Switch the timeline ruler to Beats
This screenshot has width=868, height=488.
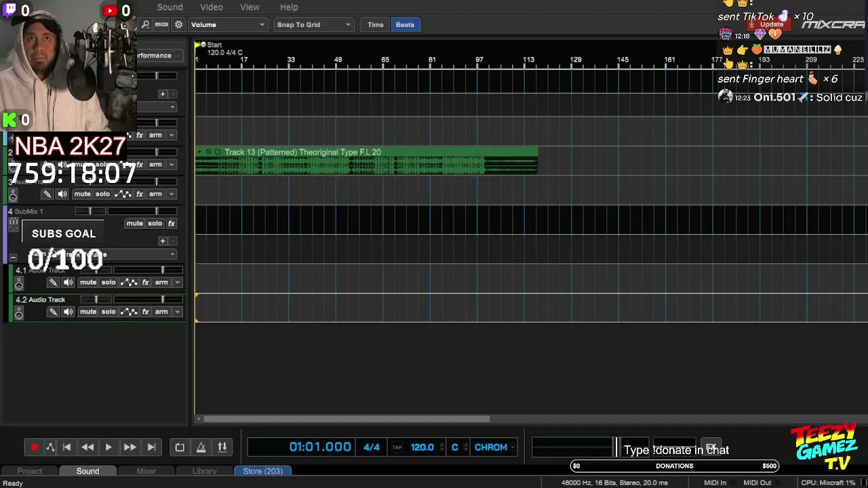coord(405,24)
